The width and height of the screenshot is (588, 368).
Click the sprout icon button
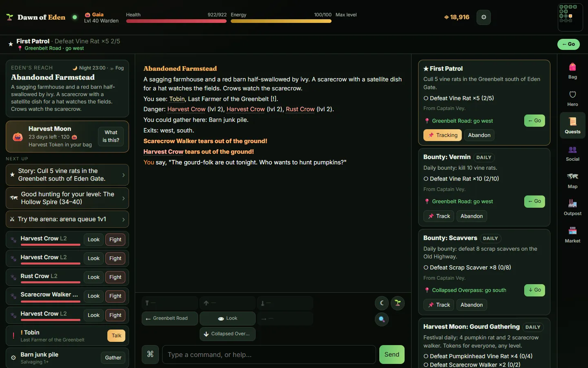[x=398, y=303]
